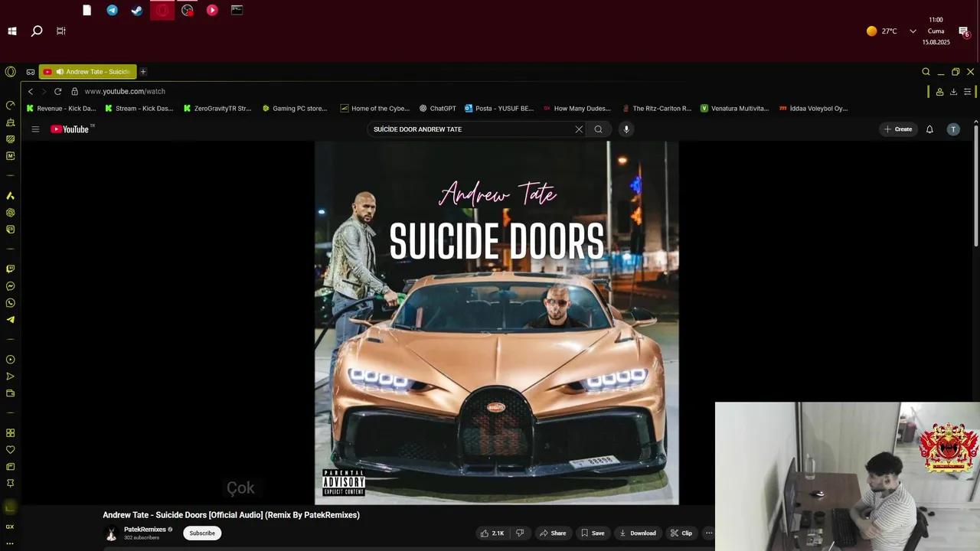This screenshot has height=551, width=980.
Task: Open the Windows Start button
Action: [x=12, y=31]
